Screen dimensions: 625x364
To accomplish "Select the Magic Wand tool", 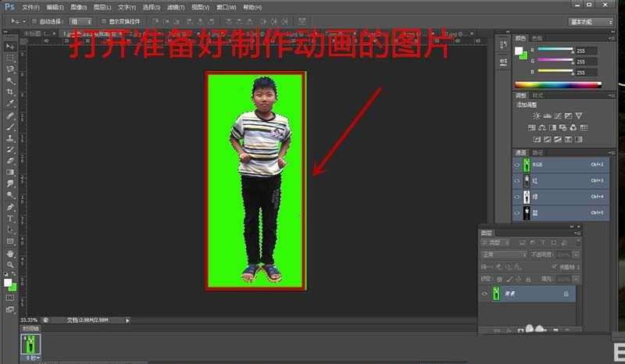I will (10, 80).
